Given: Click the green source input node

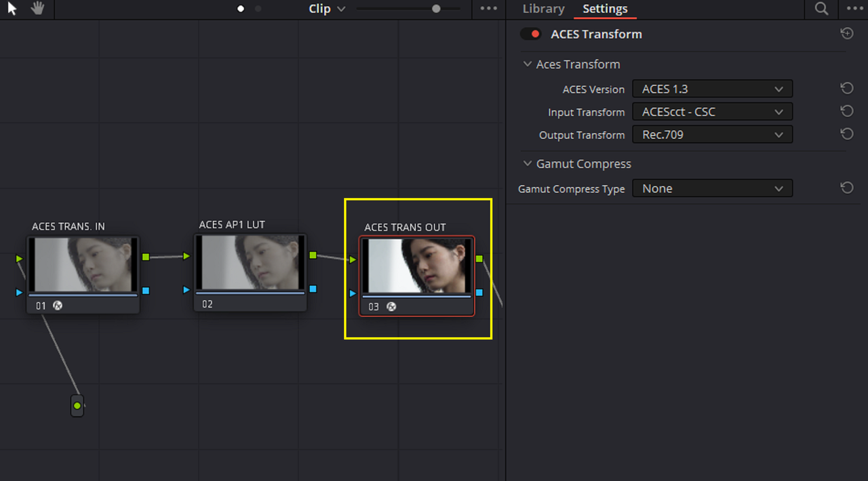Looking at the screenshot, I should (x=77, y=406).
